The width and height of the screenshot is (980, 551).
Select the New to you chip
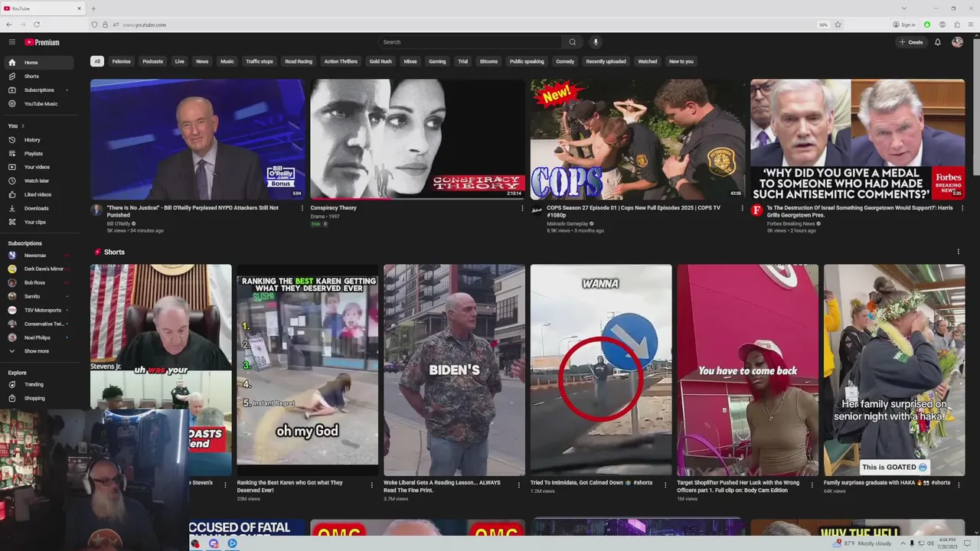681,61
